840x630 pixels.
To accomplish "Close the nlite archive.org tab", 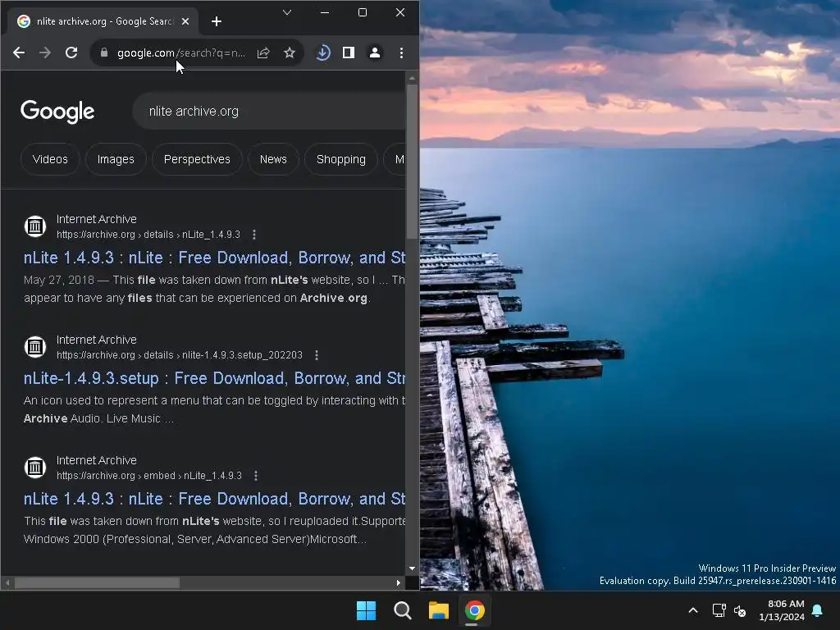I will coord(185,21).
